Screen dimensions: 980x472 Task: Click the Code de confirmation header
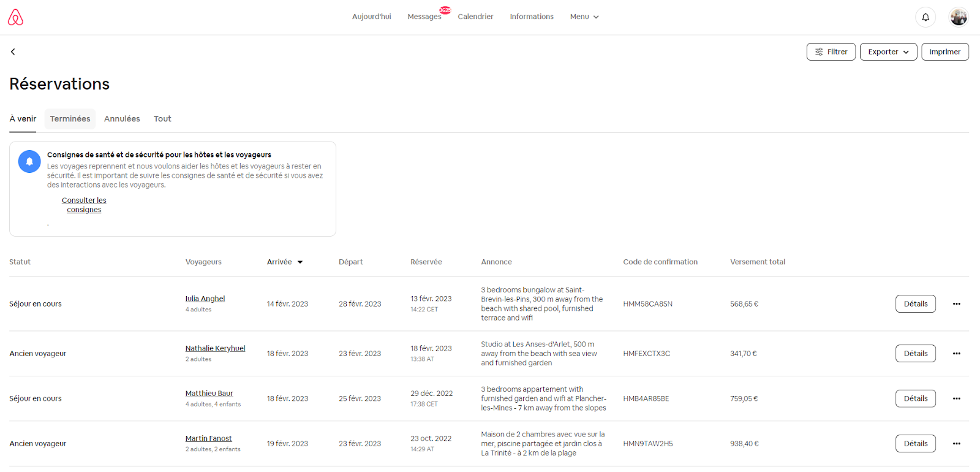[x=660, y=262]
